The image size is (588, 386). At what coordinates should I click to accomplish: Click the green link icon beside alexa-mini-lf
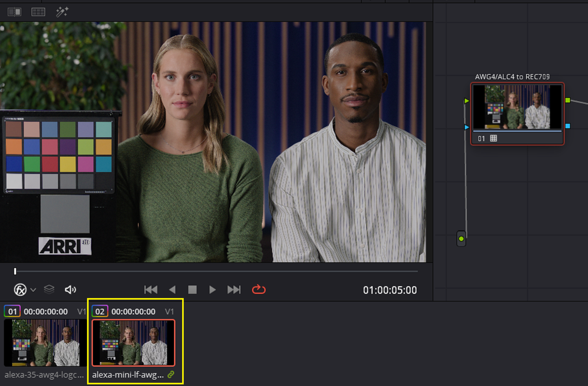[170, 374]
